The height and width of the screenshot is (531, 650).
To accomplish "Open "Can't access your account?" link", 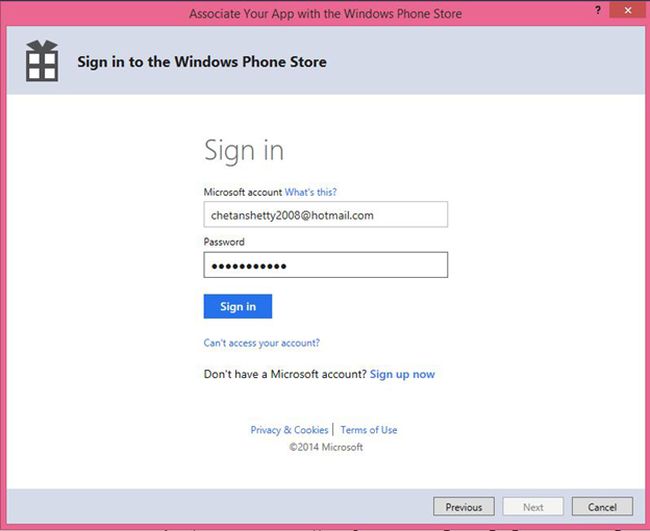I will (262, 343).
